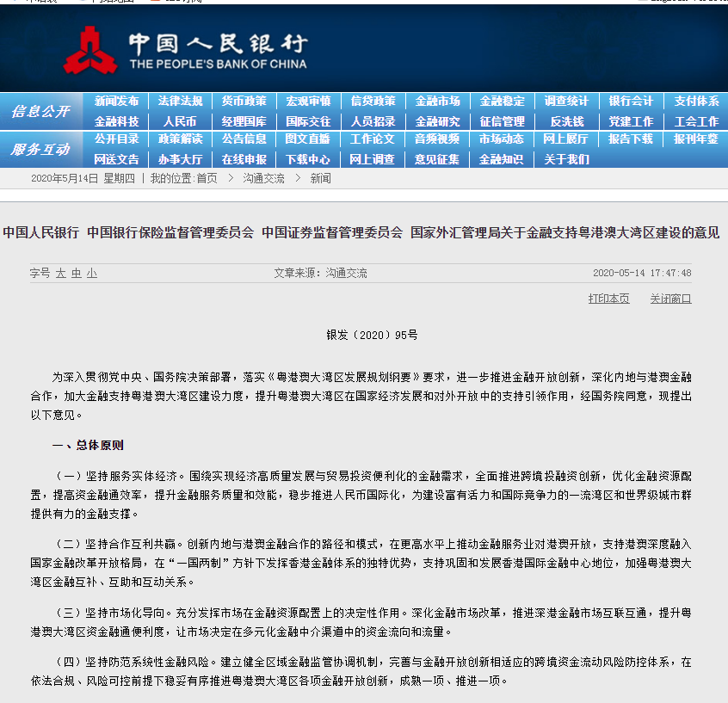Select 报刊年鉴 navigation item
Viewport: 728px width, 703px height.
tap(696, 139)
